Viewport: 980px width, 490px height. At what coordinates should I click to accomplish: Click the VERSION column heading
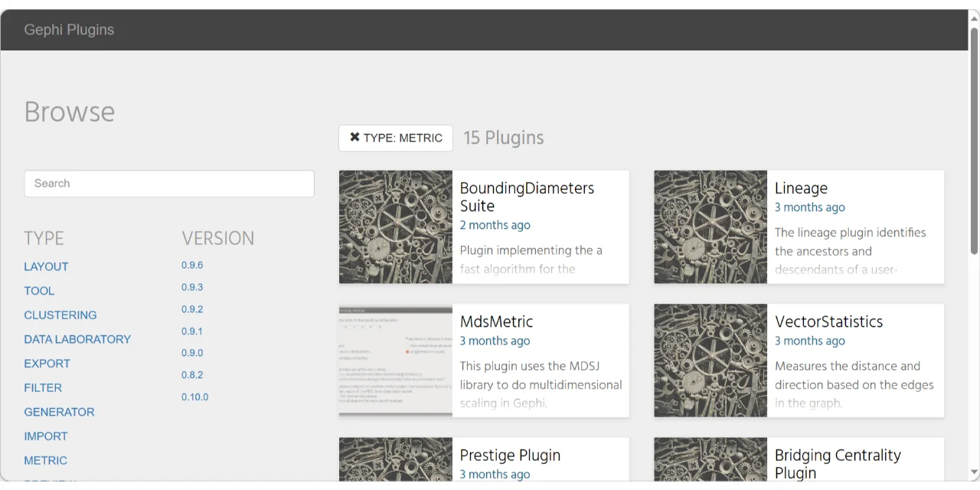click(218, 238)
